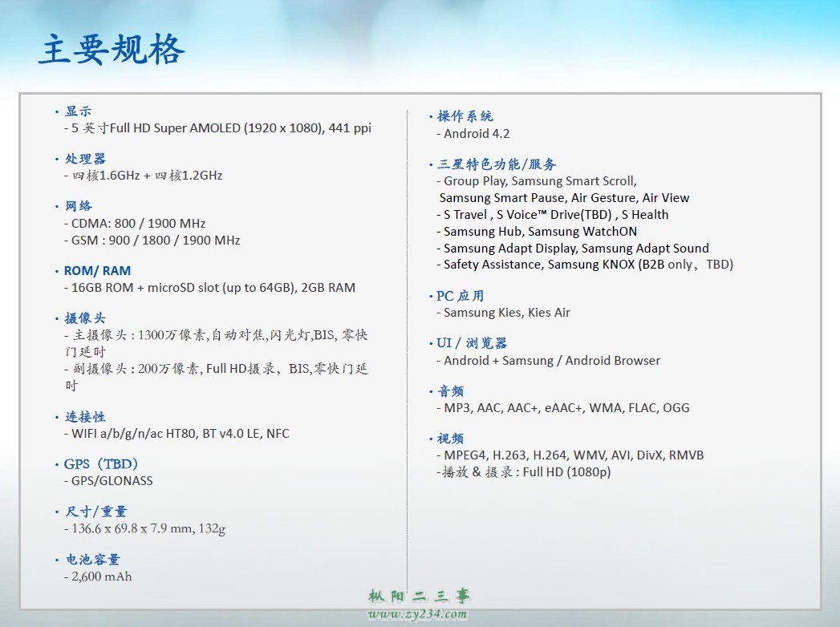840x627 pixels.
Task: Select the PC 应用 heading
Action: pos(461,296)
